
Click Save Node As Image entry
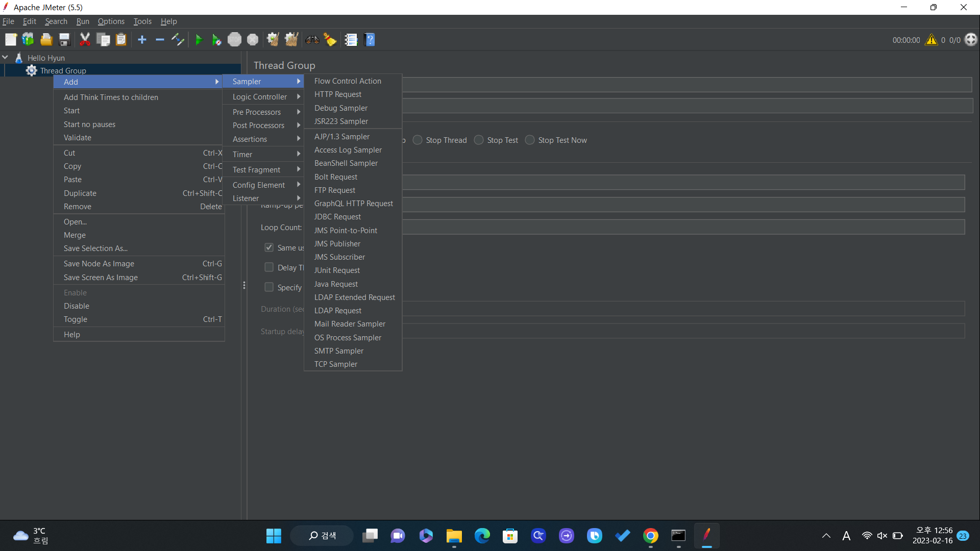click(x=139, y=264)
